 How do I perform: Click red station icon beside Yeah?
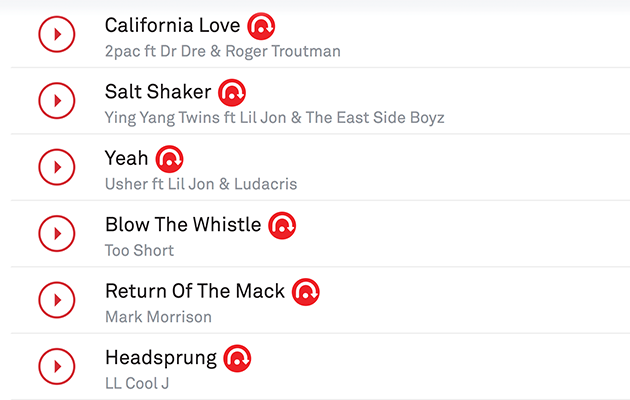point(169,158)
